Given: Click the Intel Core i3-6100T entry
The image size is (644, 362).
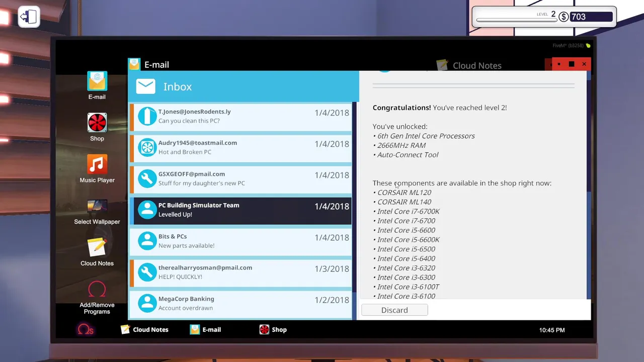Looking at the screenshot, I should [408, 287].
